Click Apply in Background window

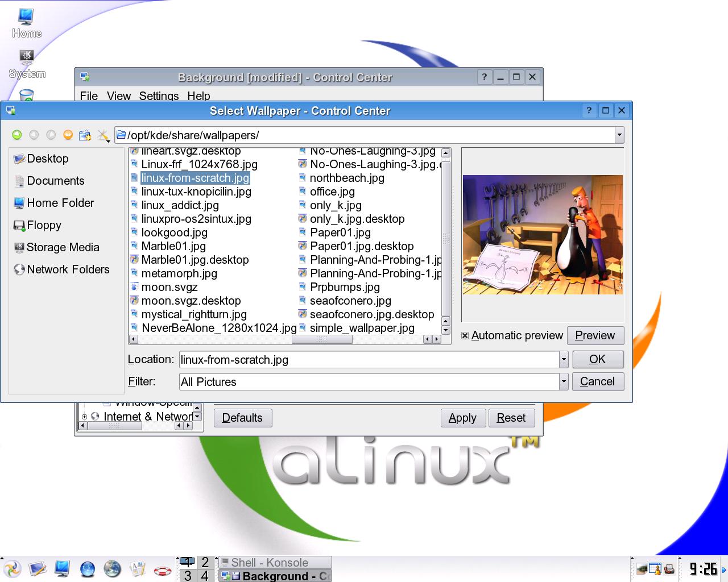[x=462, y=418]
